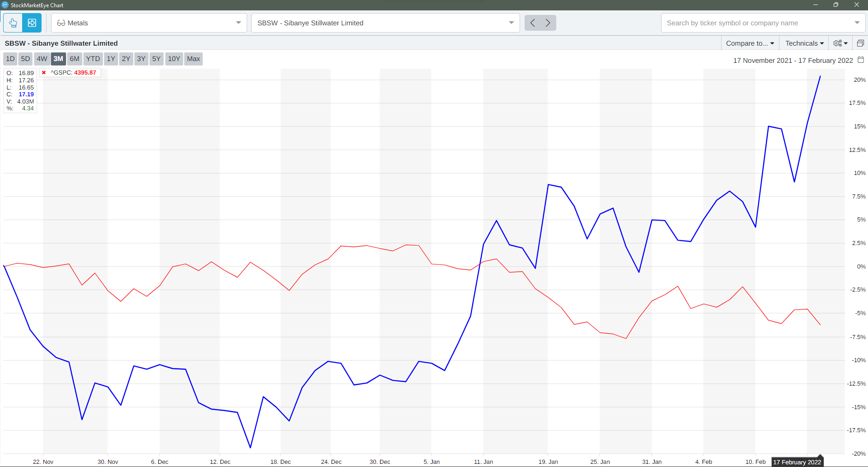The image size is (868, 467).
Task: Click the 0% y-axis label
Action: [x=861, y=267]
